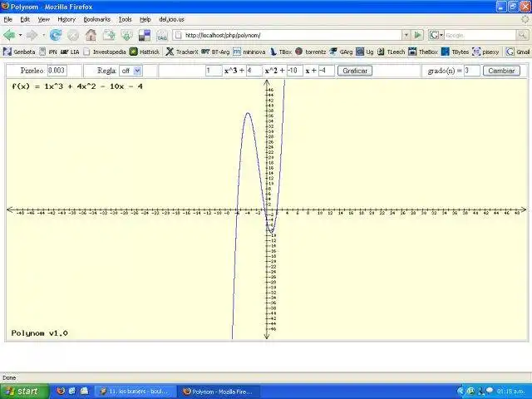Click the Cambiar button

coord(501,71)
